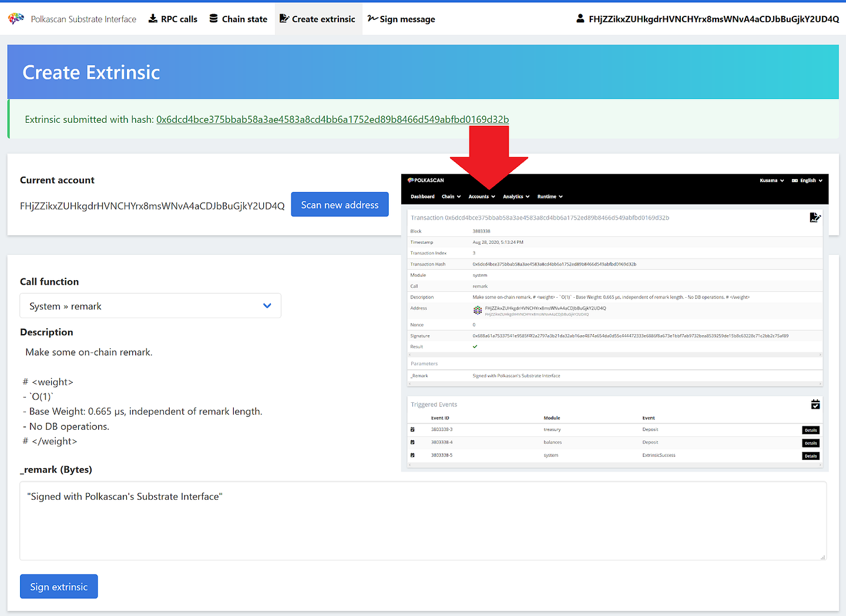Click Details for ExtrinsicSuccess event

(x=811, y=456)
